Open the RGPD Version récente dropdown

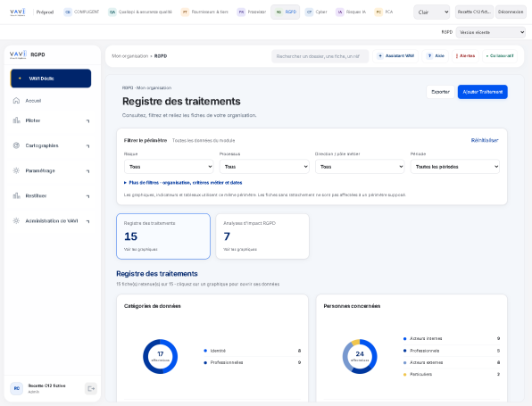(x=491, y=32)
